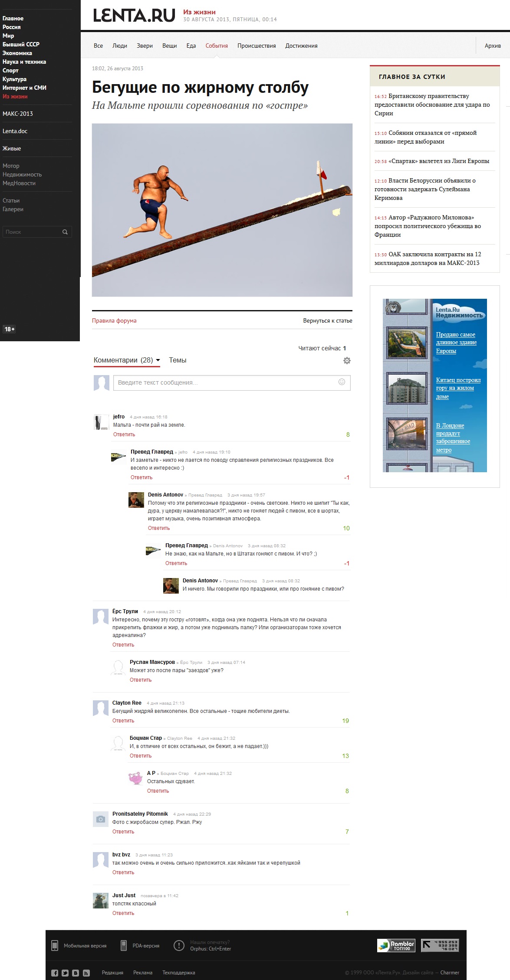Click Вернуться к статье link
The width and height of the screenshot is (510, 980).
pyautogui.click(x=327, y=321)
